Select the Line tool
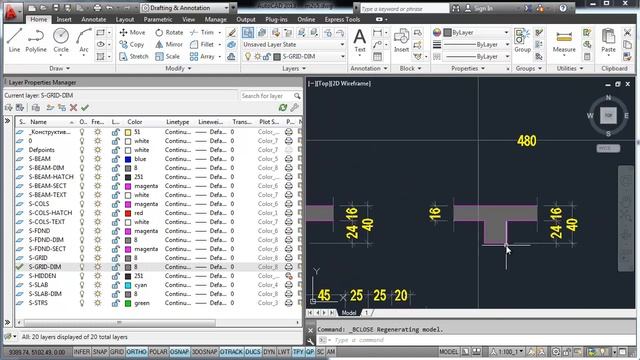This screenshot has height=360, width=640. (x=14, y=40)
